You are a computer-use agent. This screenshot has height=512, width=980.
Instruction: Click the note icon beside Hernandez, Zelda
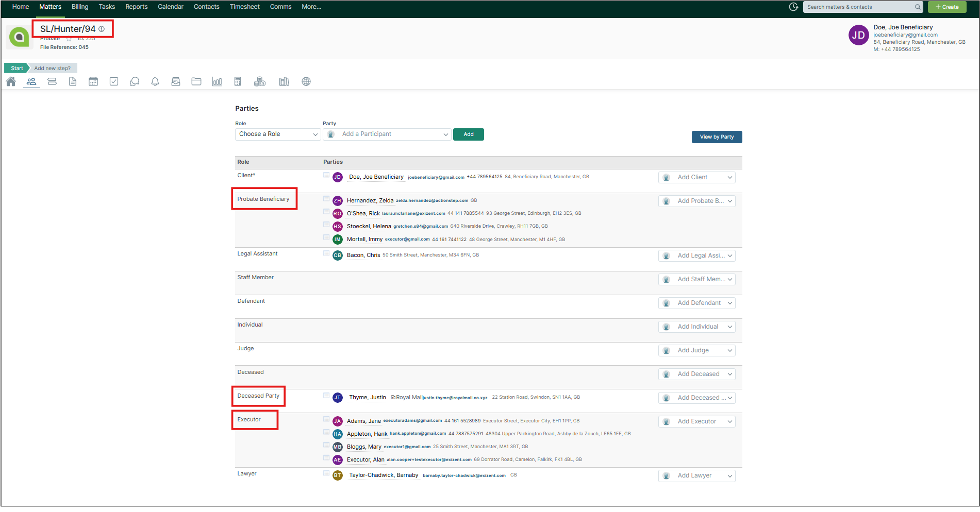pos(326,199)
